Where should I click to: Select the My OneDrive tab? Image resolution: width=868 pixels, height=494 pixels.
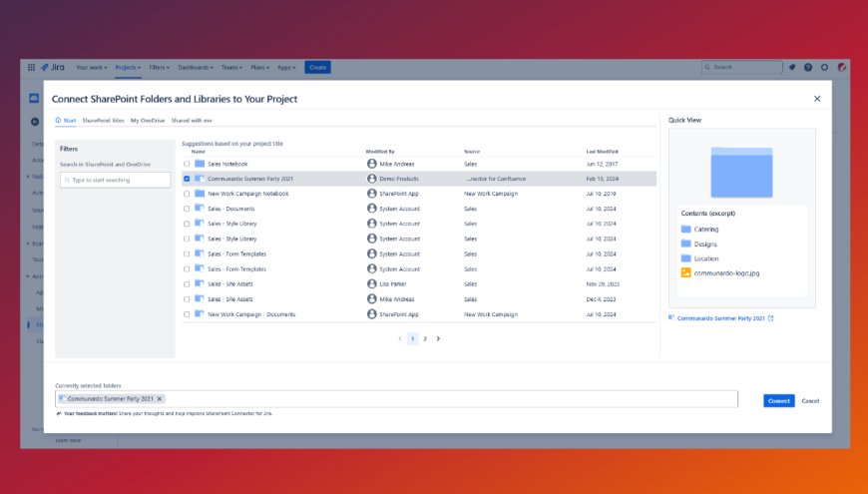(x=148, y=120)
